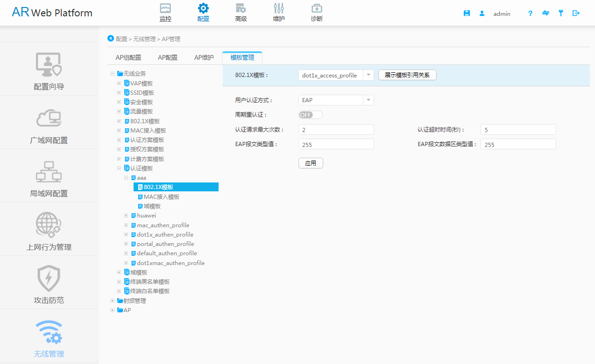Click the 应用 apply button
This screenshot has height=364, width=595.
pyautogui.click(x=311, y=163)
